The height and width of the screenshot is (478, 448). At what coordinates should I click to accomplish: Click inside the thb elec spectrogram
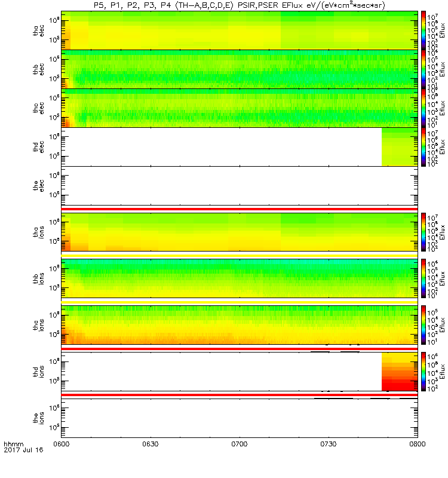pos(240,69)
